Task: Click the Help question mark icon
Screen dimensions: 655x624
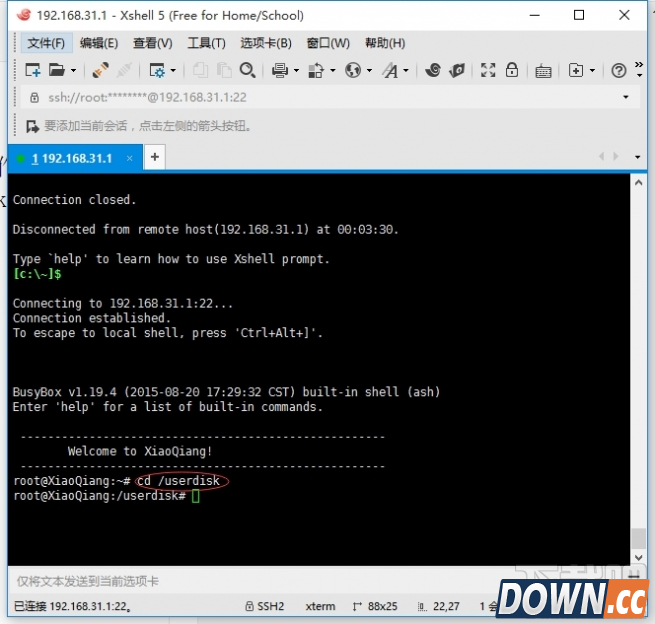Action: pos(619,70)
